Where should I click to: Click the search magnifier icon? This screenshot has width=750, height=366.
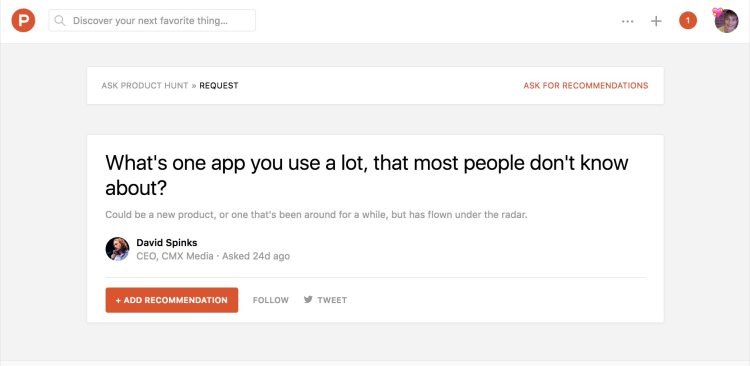[60, 21]
